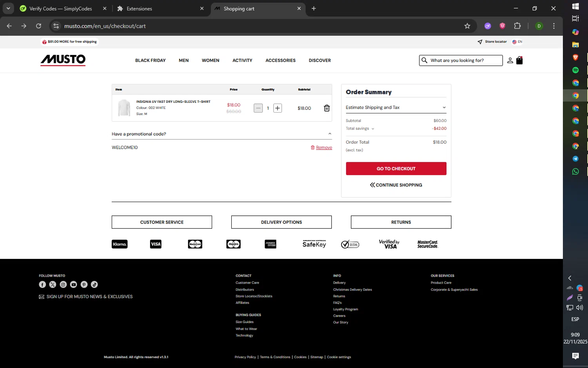This screenshot has height=368, width=588.
Task: Open the tab search dropdown arrow
Action: tap(8, 8)
